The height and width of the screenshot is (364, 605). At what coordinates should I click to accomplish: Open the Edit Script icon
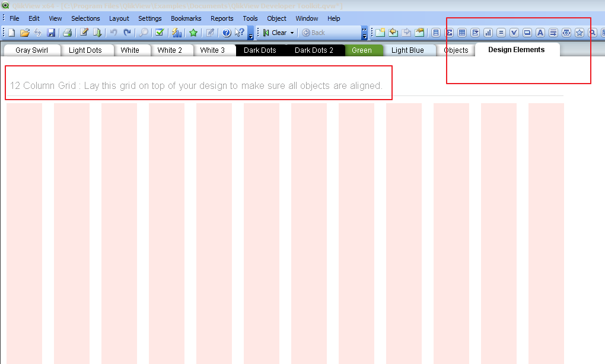[x=84, y=33]
